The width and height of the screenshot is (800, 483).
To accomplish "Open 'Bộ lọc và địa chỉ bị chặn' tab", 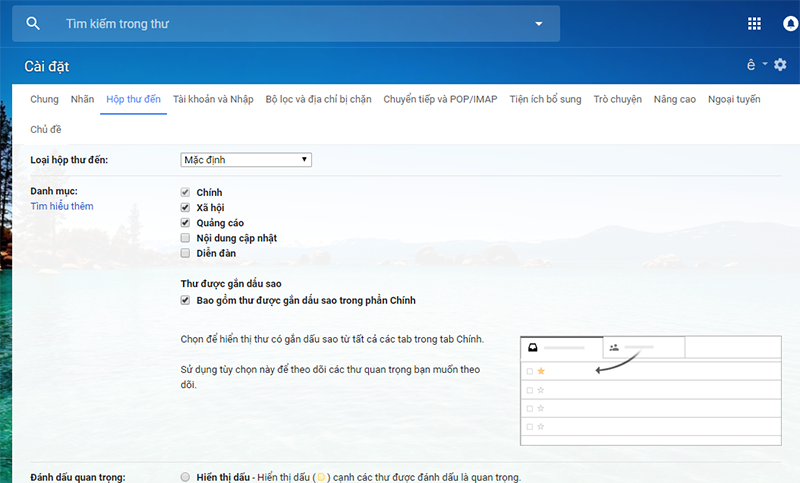I will tap(318, 99).
